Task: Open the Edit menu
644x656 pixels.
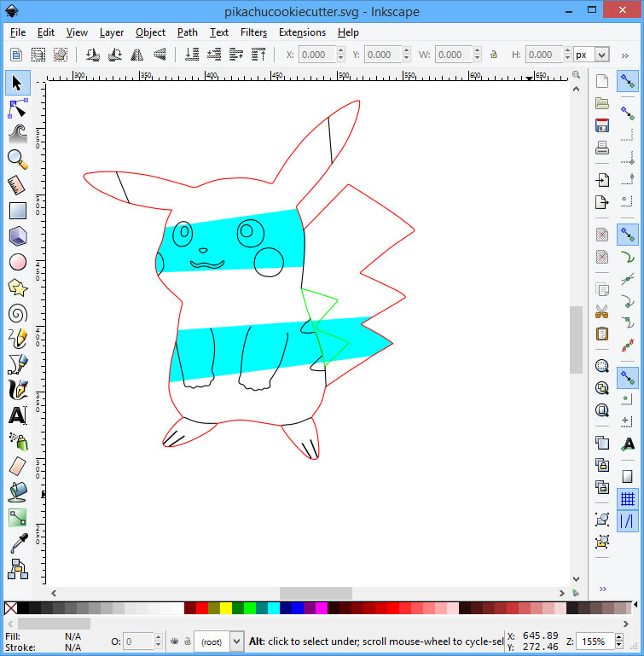Action: pos(45,32)
